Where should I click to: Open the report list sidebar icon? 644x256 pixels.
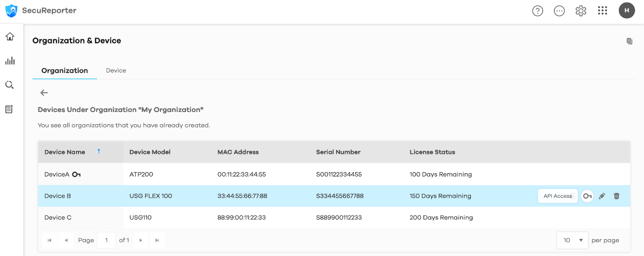click(9, 109)
